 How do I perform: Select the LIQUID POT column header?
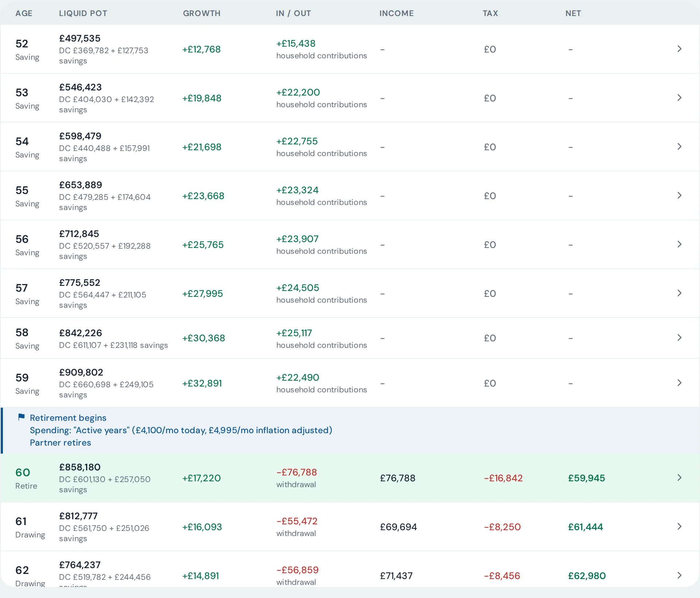83,13
